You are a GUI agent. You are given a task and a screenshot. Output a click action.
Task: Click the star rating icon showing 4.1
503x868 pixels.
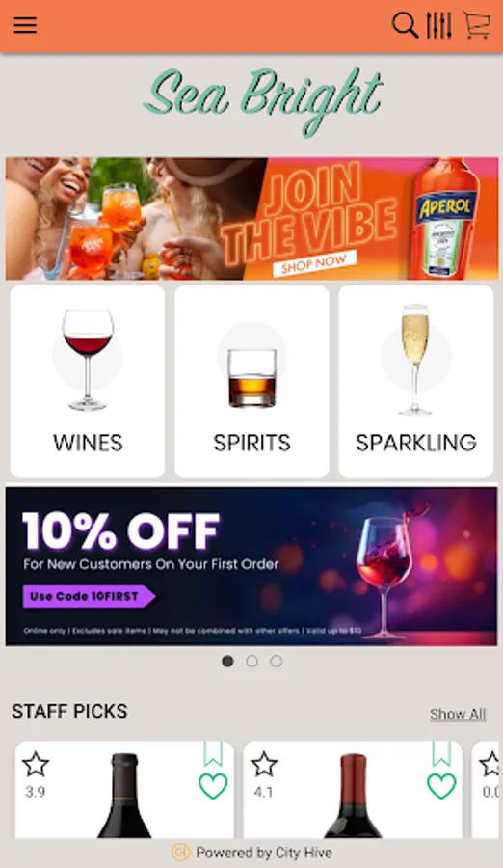[264, 764]
